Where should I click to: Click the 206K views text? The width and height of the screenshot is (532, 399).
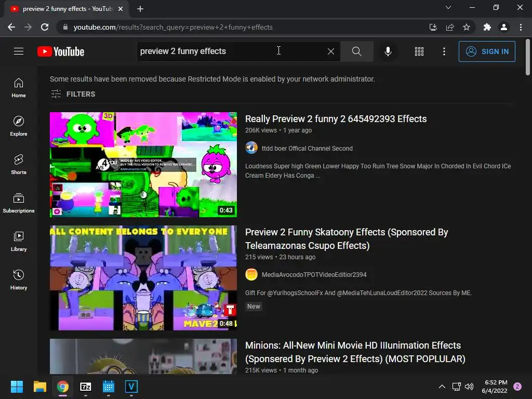click(261, 130)
